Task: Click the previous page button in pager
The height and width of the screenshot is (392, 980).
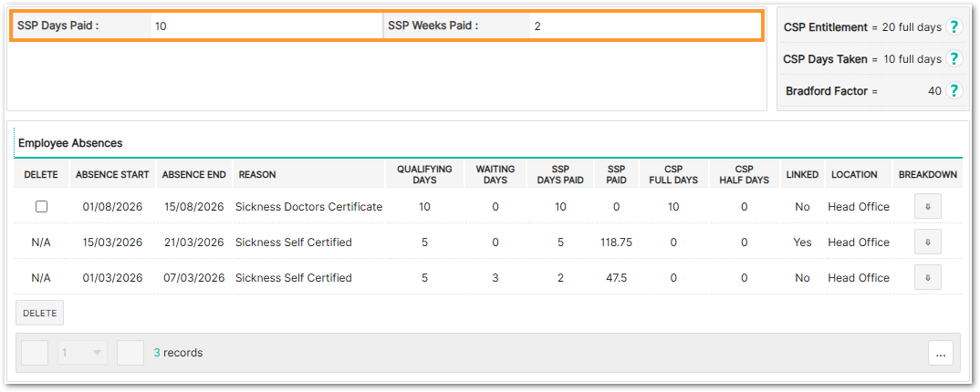Action: pyautogui.click(x=35, y=353)
